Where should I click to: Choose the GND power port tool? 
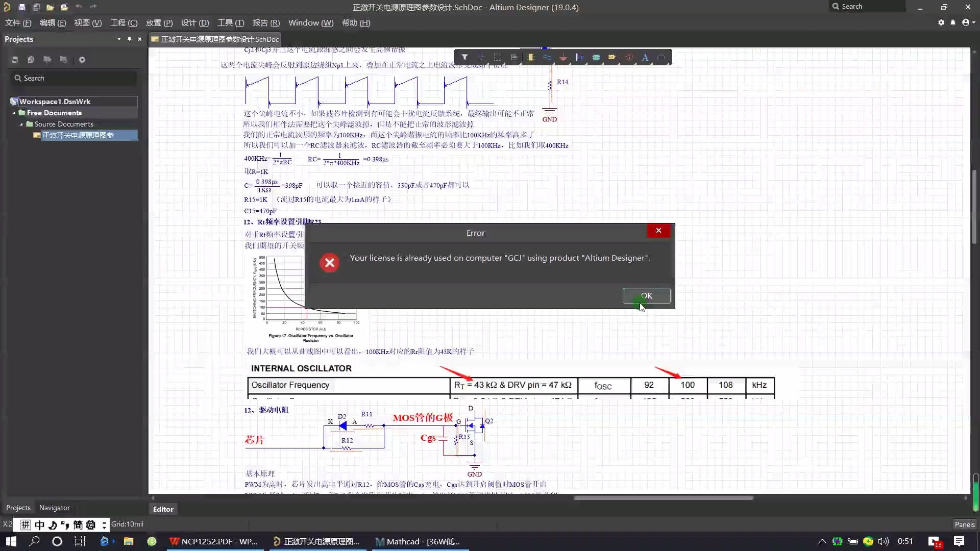pos(563,57)
